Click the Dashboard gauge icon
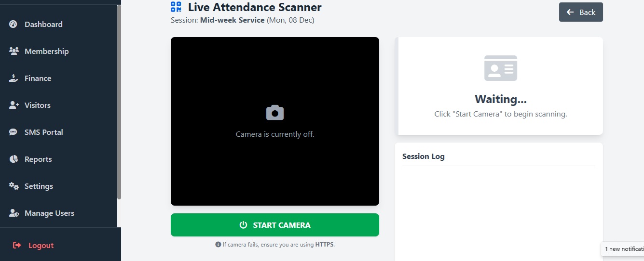This screenshot has height=261, width=644. tap(14, 24)
